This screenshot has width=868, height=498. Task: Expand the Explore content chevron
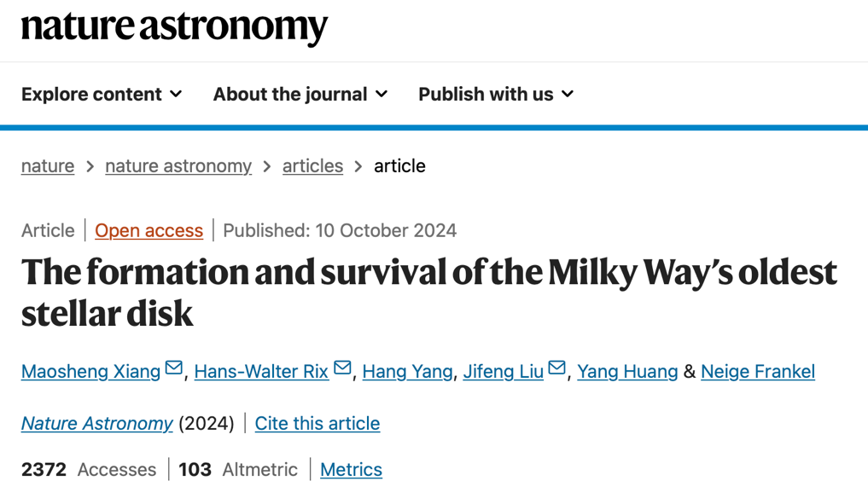pos(176,94)
